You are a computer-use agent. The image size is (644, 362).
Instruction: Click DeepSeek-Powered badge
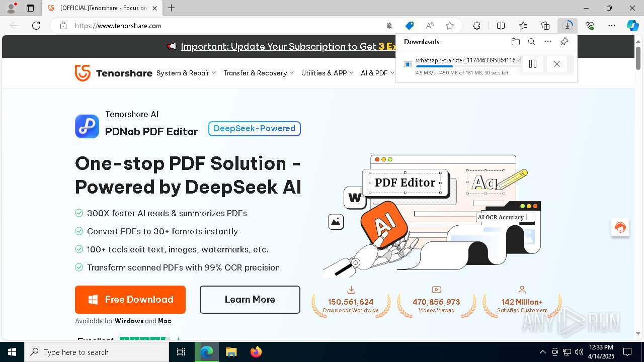pyautogui.click(x=255, y=129)
